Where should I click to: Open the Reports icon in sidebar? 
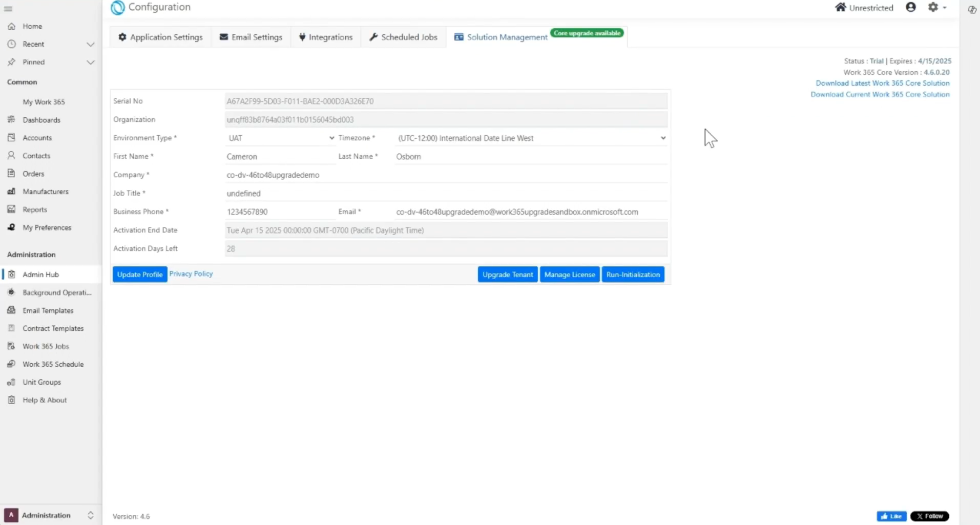11,209
